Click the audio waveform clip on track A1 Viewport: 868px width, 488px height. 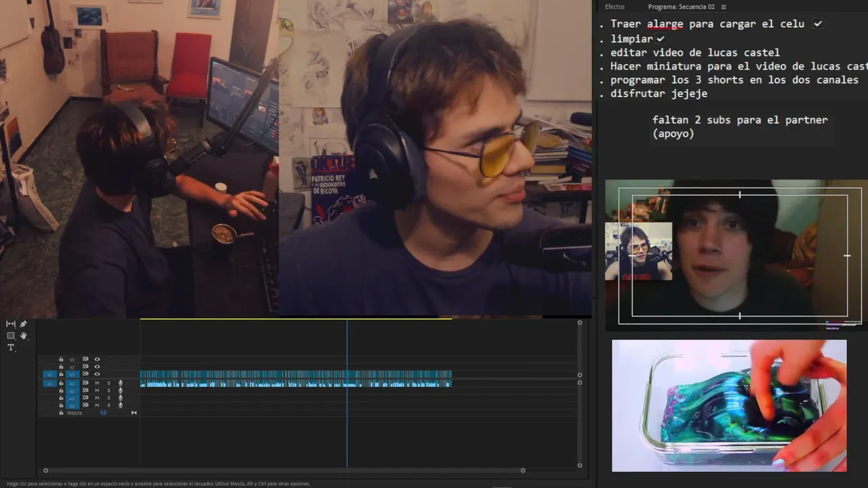(296, 384)
